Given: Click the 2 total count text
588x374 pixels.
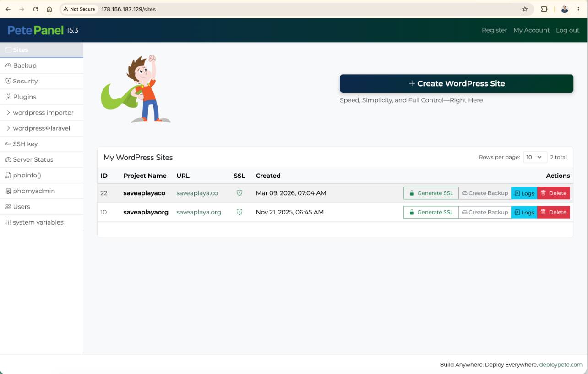Looking at the screenshot, I should 559,157.
